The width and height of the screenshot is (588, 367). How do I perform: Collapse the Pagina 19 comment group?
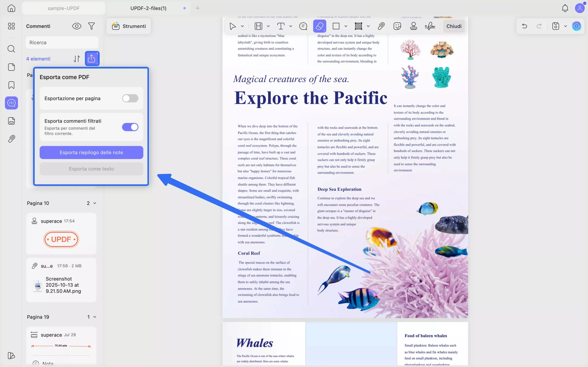pyautogui.click(x=95, y=317)
